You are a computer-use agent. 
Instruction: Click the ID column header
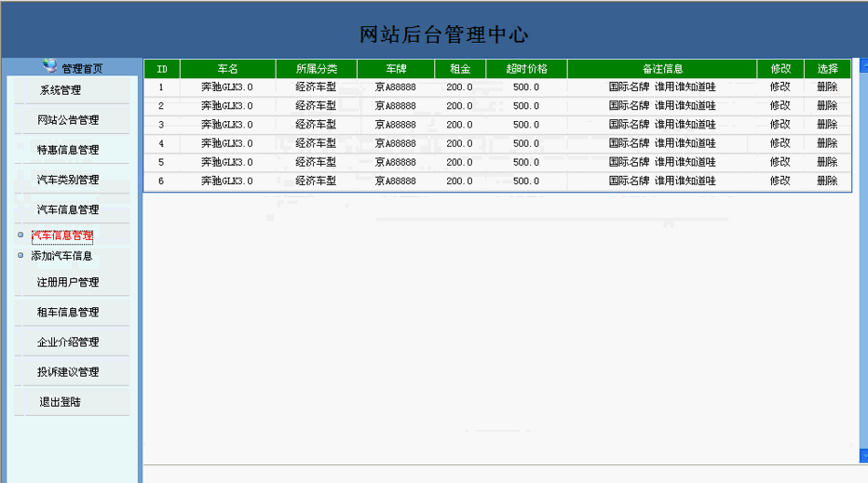(x=162, y=69)
